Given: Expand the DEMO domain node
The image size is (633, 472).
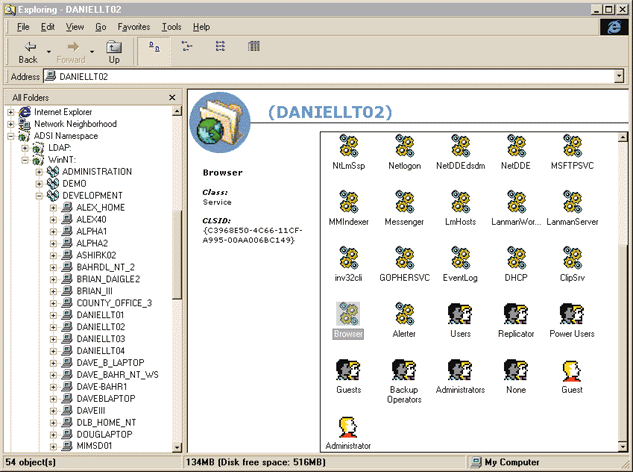Looking at the screenshot, I should 39,184.
